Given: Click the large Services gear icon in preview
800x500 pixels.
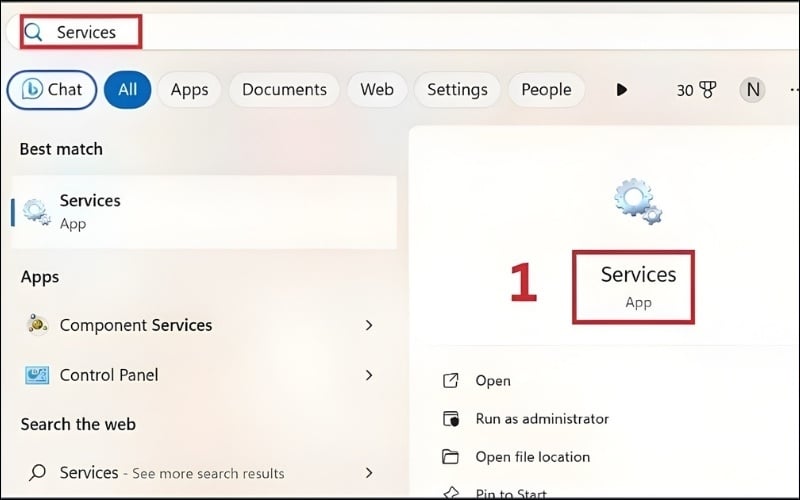Looking at the screenshot, I should click(638, 202).
